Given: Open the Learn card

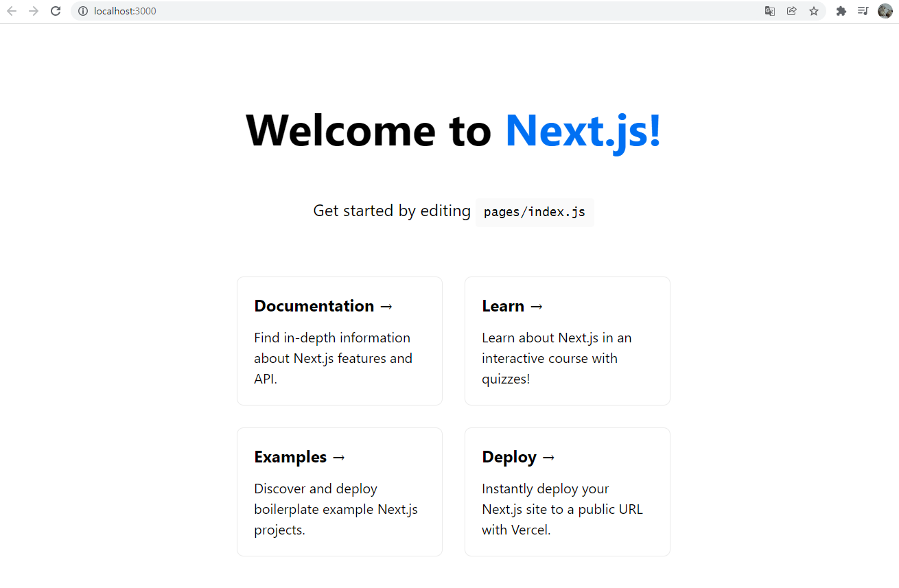Looking at the screenshot, I should (x=568, y=341).
